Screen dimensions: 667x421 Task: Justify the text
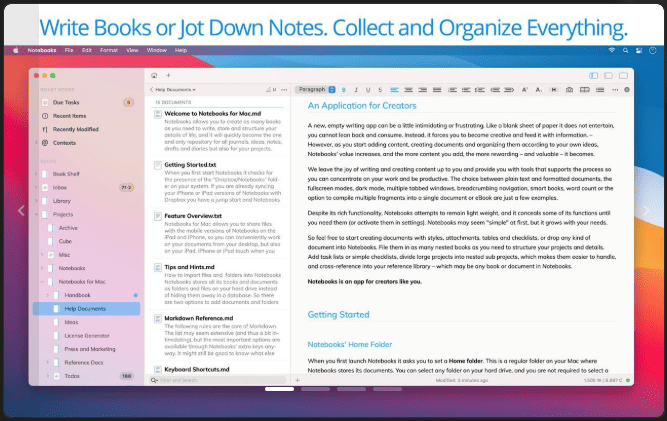point(437,90)
